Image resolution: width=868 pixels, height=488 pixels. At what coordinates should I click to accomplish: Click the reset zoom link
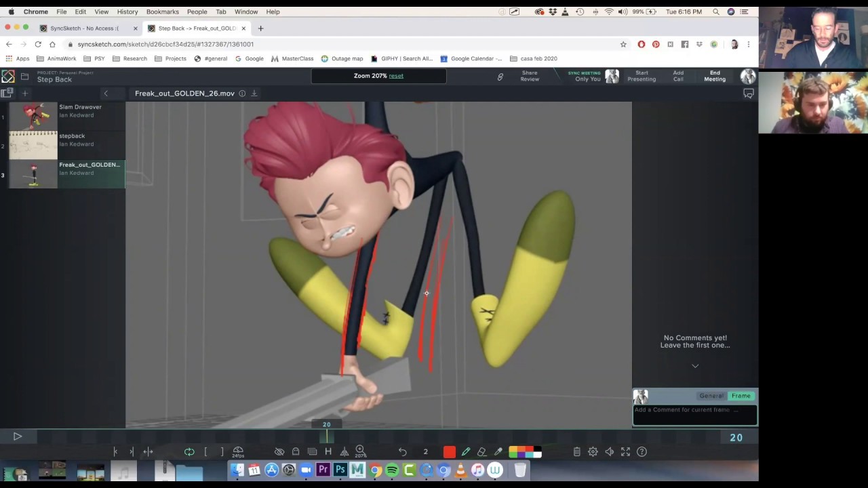pos(396,76)
